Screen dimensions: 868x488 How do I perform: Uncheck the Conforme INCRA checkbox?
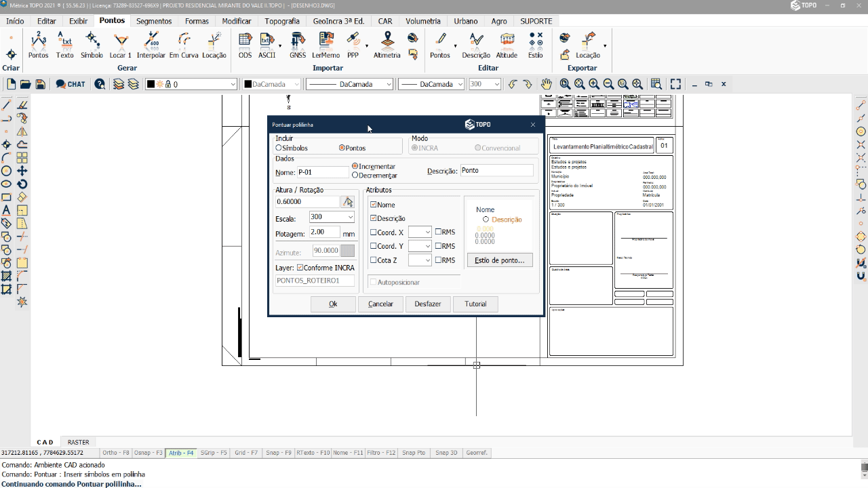300,268
